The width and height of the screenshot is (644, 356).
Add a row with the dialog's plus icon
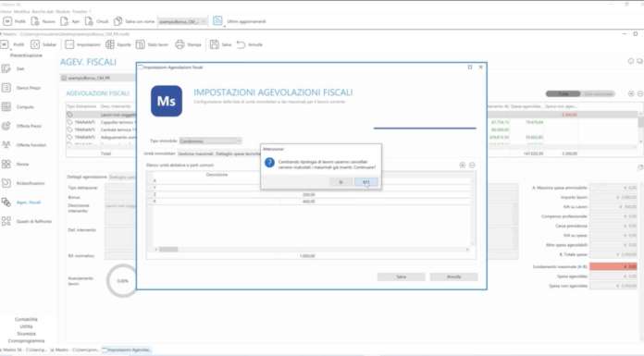tap(462, 166)
